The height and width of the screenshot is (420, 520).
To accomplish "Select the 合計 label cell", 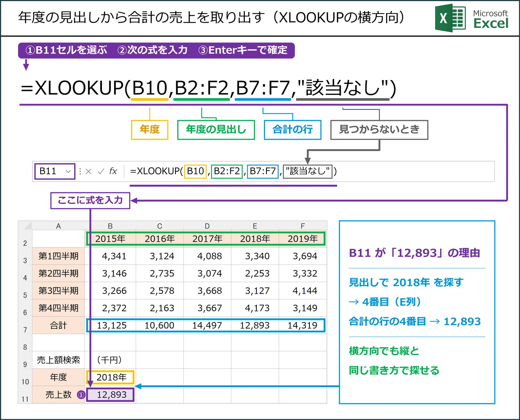I will (58, 325).
